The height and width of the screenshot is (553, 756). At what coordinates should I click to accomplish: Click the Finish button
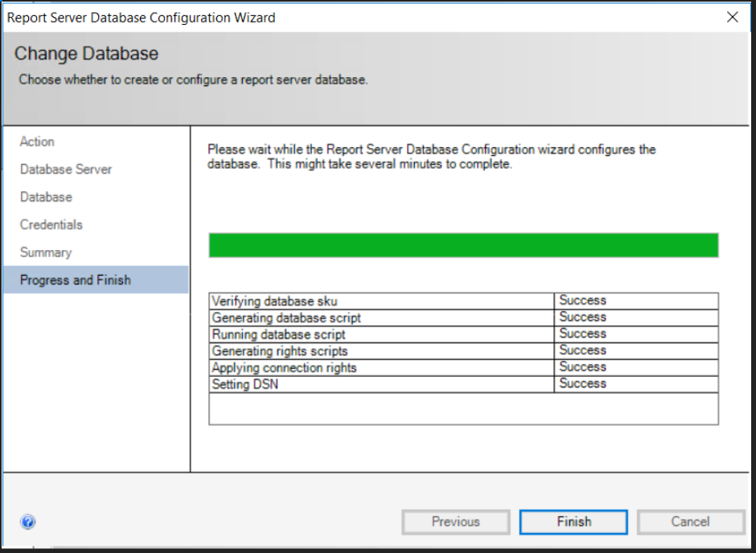click(573, 522)
